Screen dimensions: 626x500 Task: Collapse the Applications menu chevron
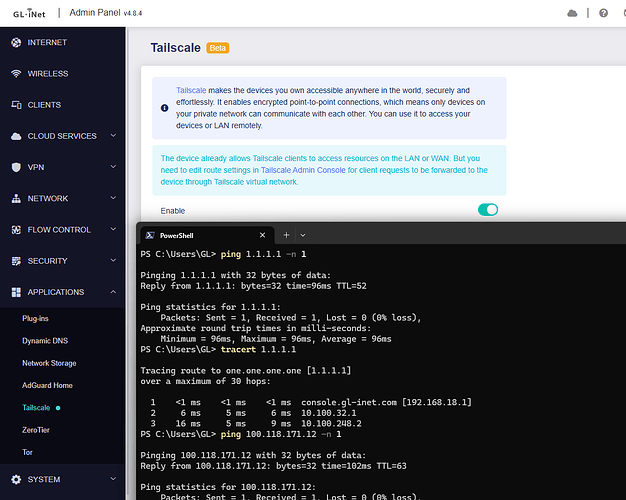(x=113, y=292)
